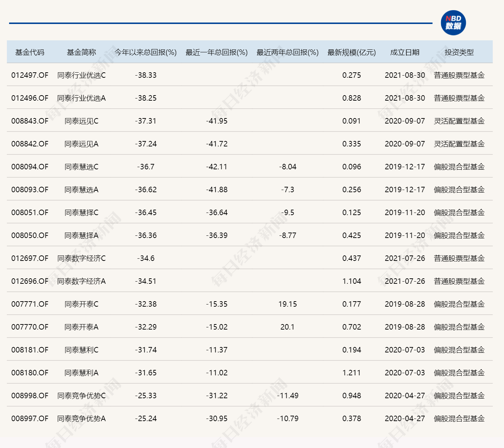This screenshot has width=504, height=448.
Task: Select the 成立日期 column header
Action: [405, 52]
